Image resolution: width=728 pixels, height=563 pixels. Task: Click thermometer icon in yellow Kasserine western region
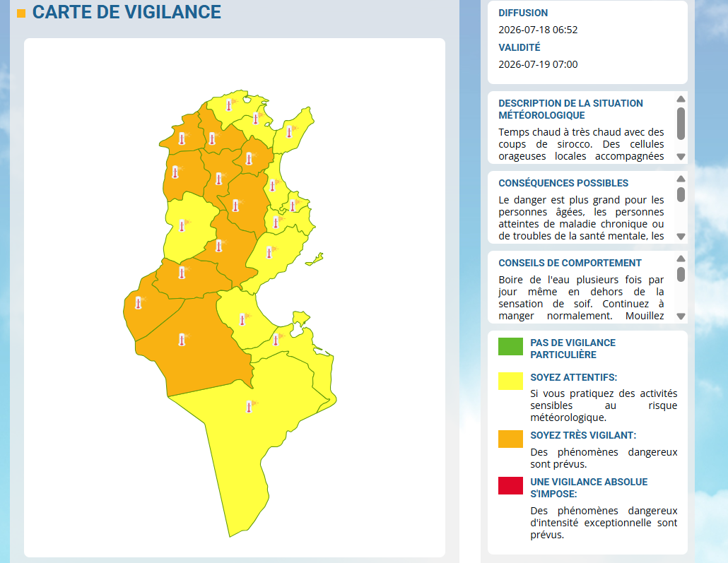click(x=182, y=225)
